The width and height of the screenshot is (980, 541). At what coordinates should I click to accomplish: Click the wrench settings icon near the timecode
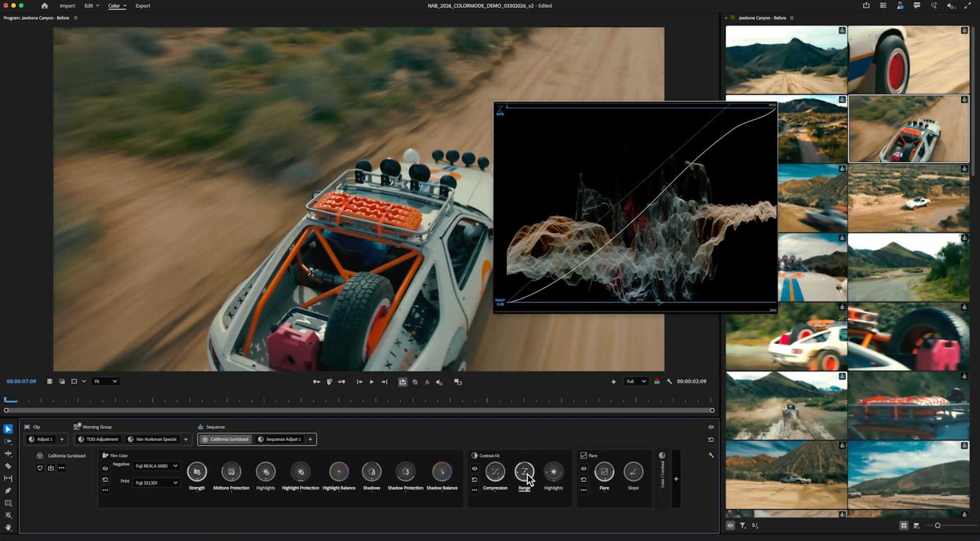pyautogui.click(x=670, y=381)
